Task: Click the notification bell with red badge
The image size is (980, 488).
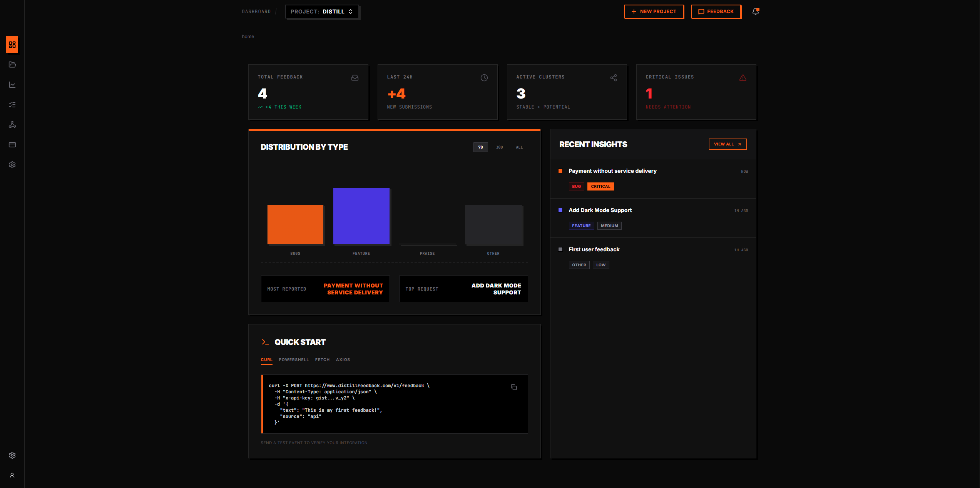Action: tap(755, 12)
